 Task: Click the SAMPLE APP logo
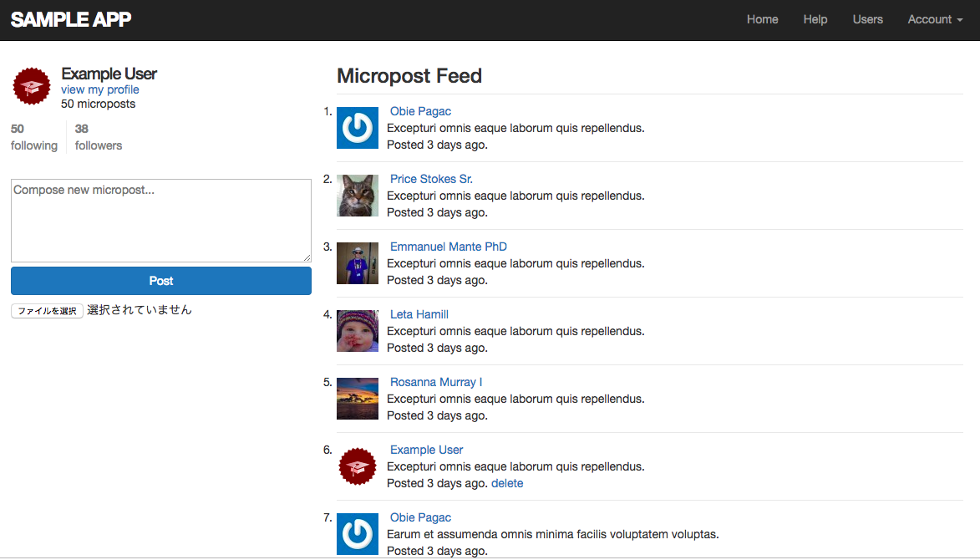[71, 19]
